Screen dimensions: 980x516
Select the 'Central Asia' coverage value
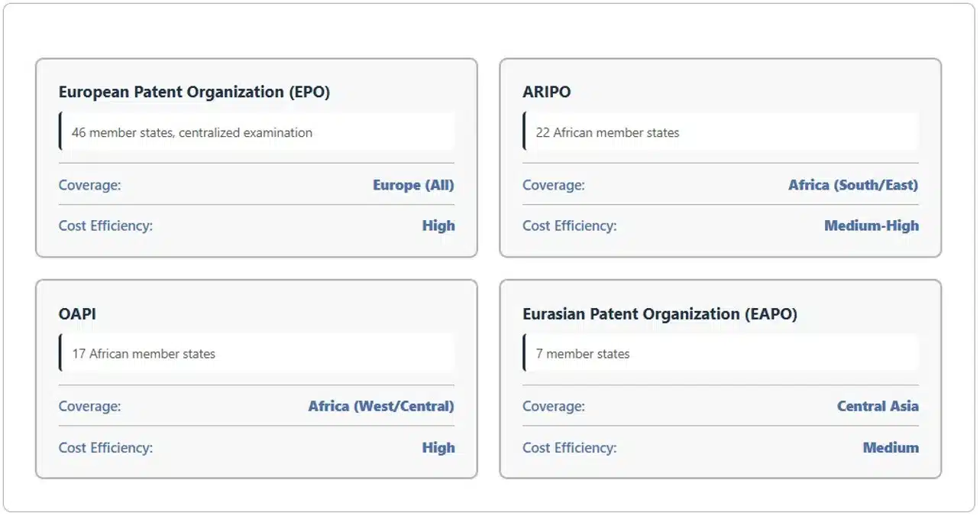878,406
